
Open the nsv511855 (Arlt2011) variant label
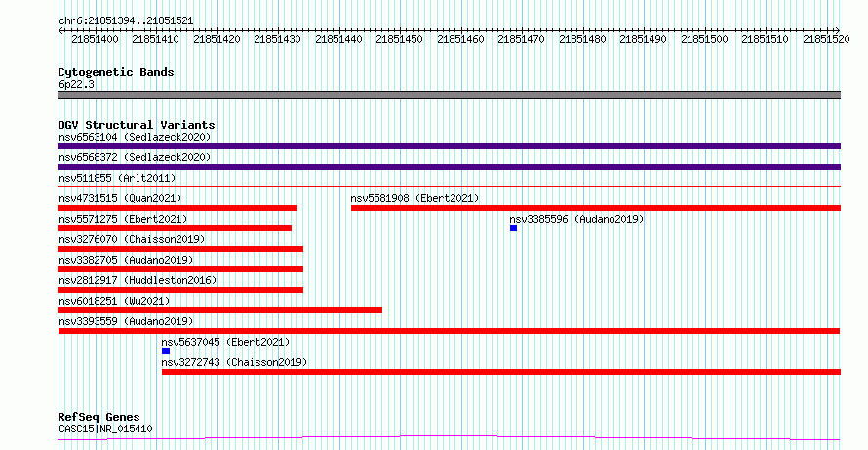tap(117, 178)
